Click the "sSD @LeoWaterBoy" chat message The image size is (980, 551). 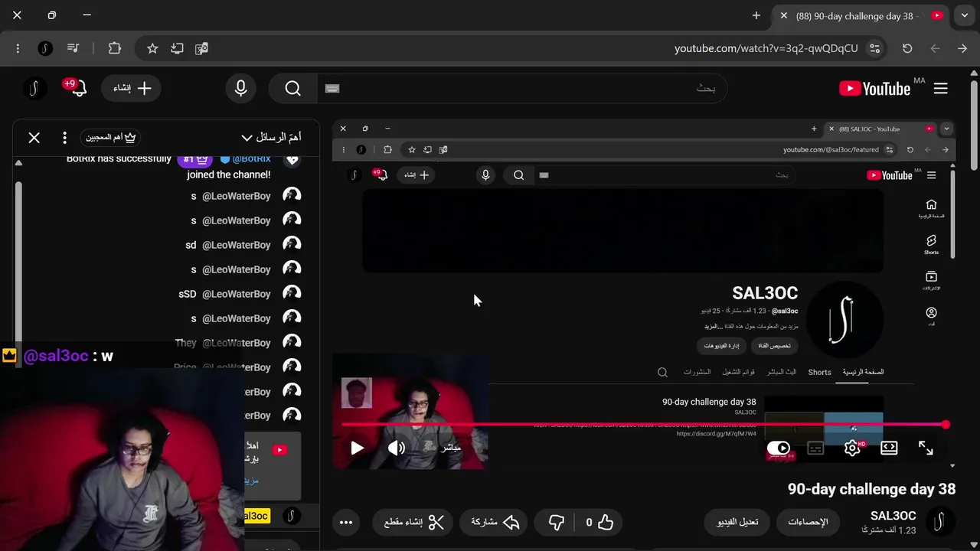click(224, 294)
